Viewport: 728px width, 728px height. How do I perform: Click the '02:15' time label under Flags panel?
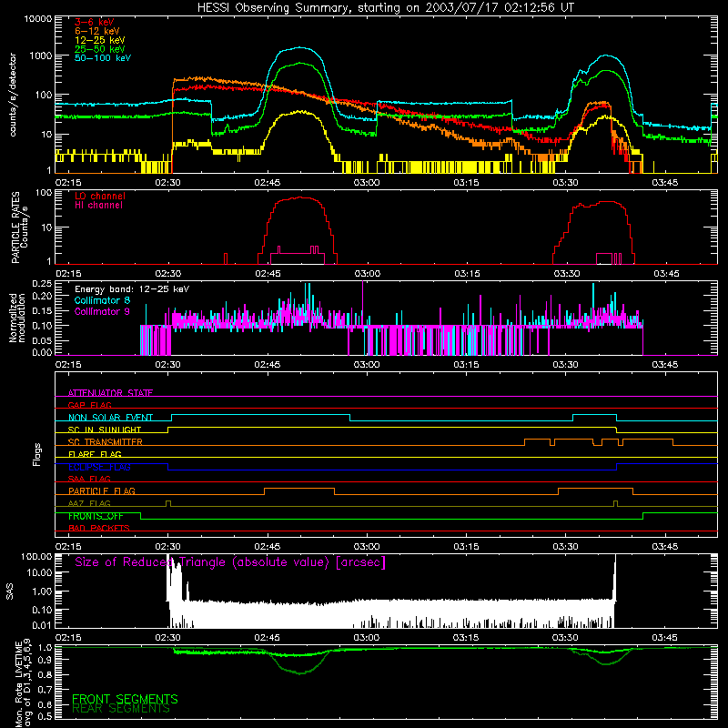[x=68, y=547]
